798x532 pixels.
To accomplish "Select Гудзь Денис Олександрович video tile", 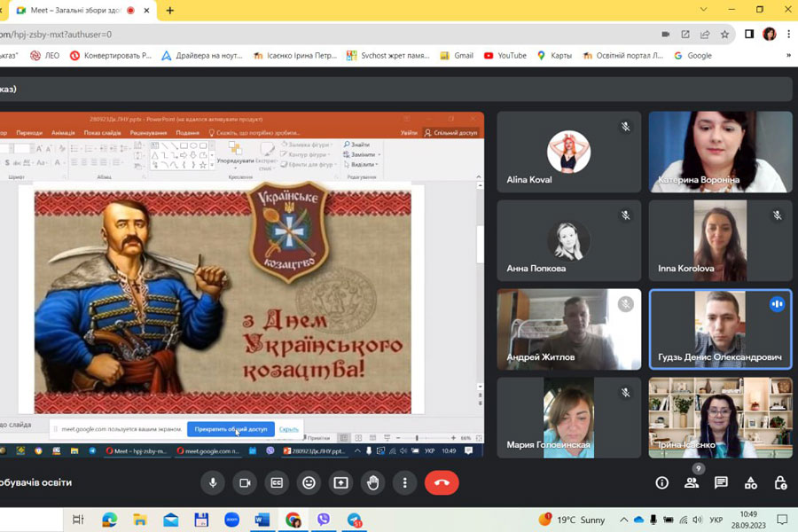I will tap(720, 329).
